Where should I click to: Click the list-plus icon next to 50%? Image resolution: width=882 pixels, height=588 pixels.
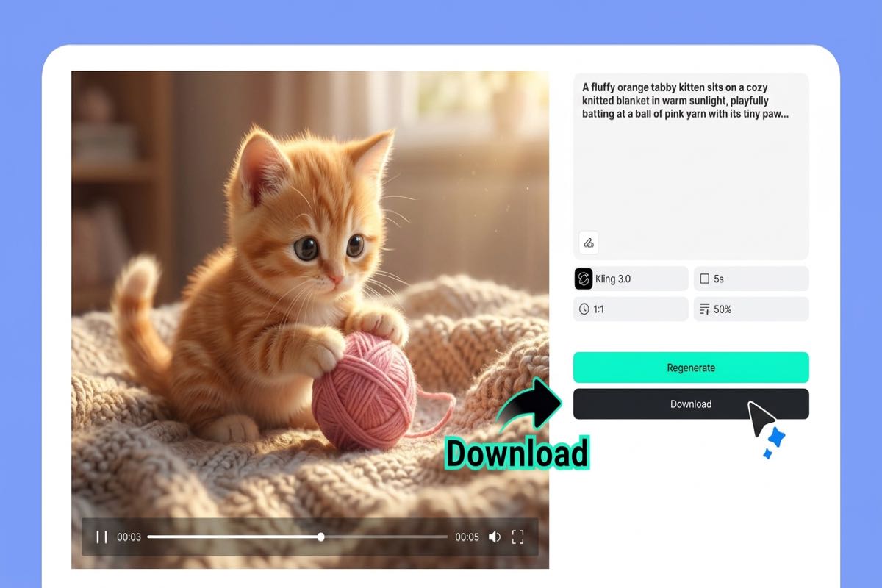(703, 309)
